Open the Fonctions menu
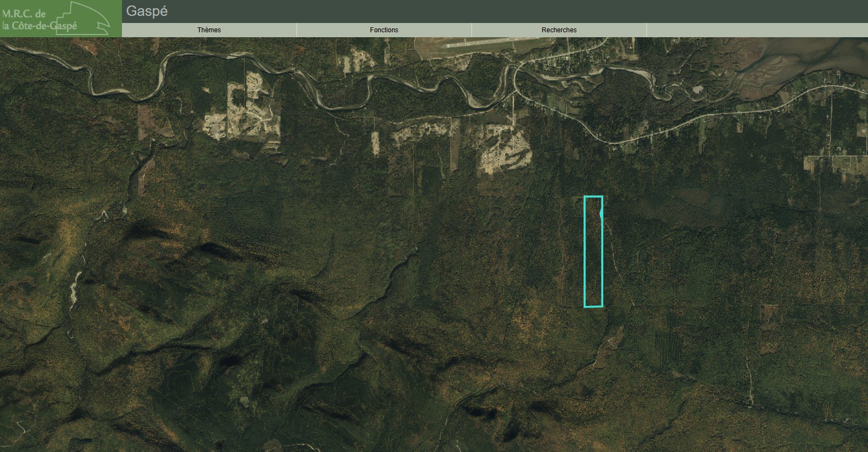This screenshot has height=452, width=868. [x=384, y=30]
